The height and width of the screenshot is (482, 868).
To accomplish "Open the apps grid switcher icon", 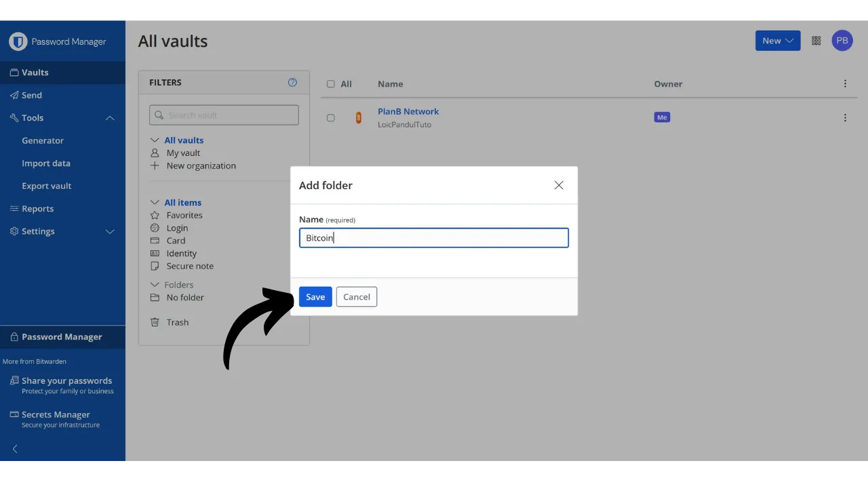I will [816, 41].
